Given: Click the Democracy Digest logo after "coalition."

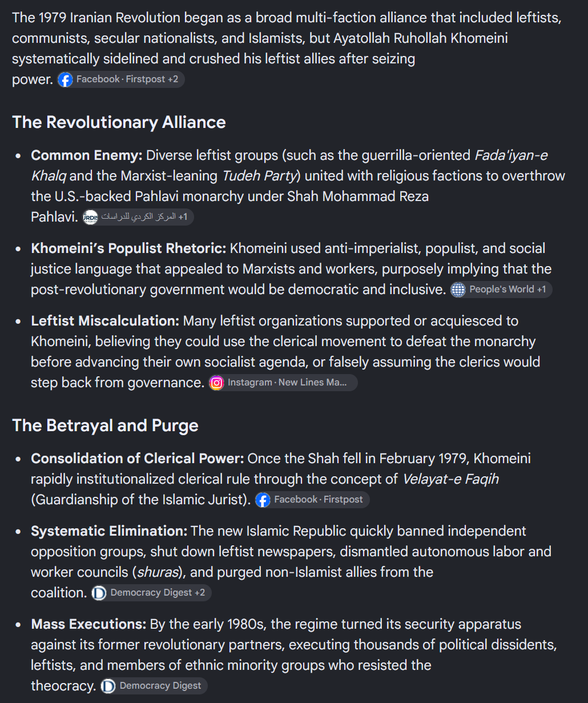Looking at the screenshot, I should pos(99,593).
